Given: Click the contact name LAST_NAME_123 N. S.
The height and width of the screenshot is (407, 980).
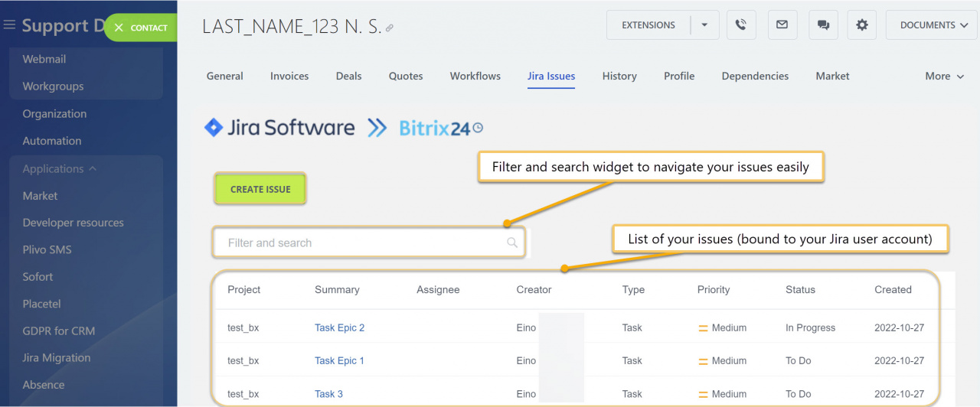Looking at the screenshot, I should click(292, 26).
